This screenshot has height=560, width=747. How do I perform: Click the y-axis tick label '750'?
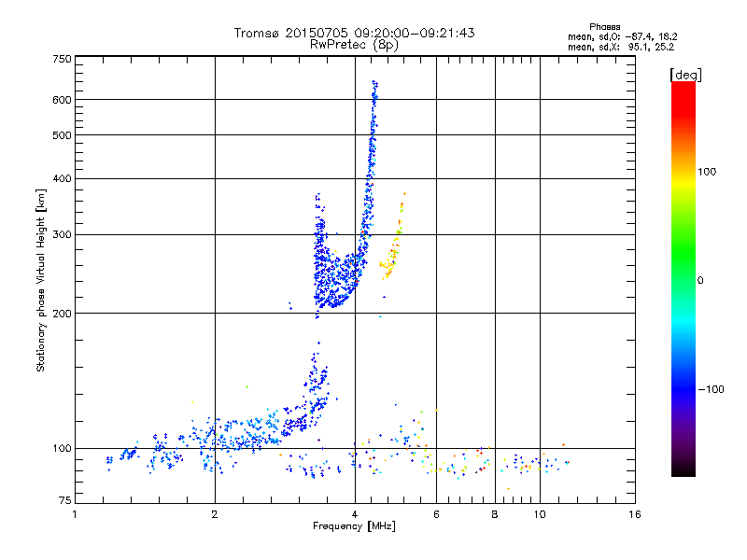[62, 59]
